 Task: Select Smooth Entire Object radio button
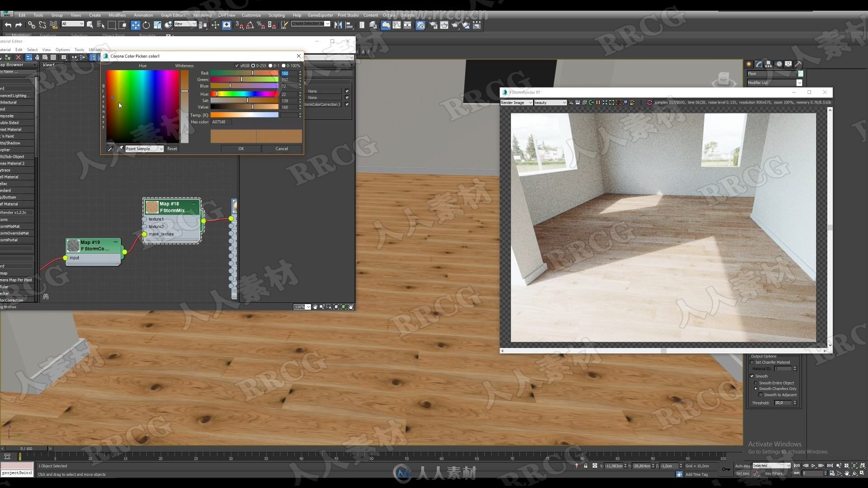[755, 383]
